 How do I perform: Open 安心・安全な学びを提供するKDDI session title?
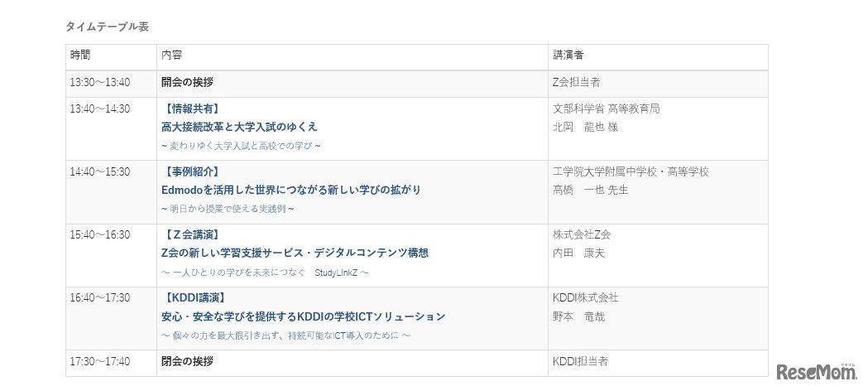[x=303, y=316]
